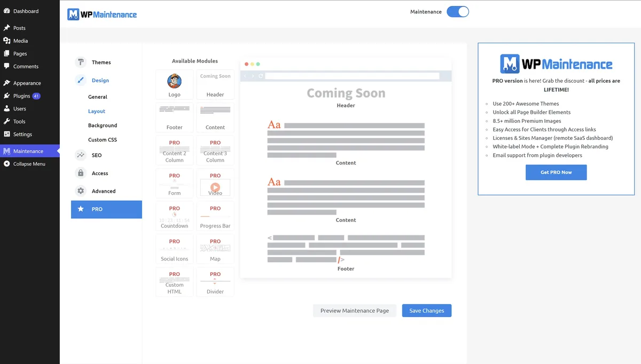Select the first Content block in preview

346,142
